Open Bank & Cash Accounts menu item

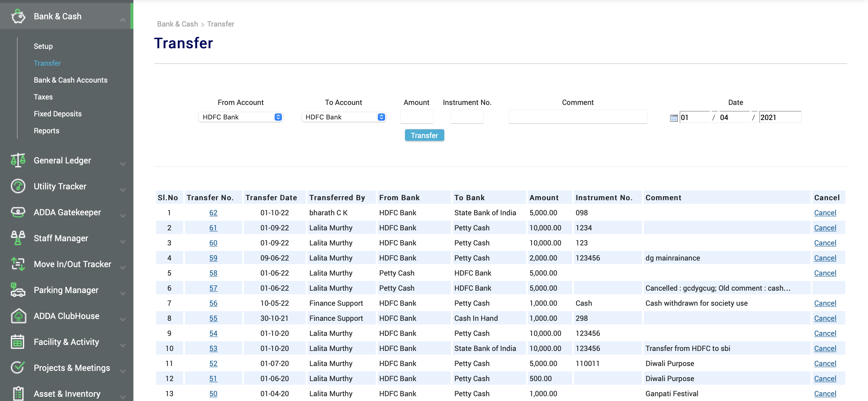pos(70,80)
